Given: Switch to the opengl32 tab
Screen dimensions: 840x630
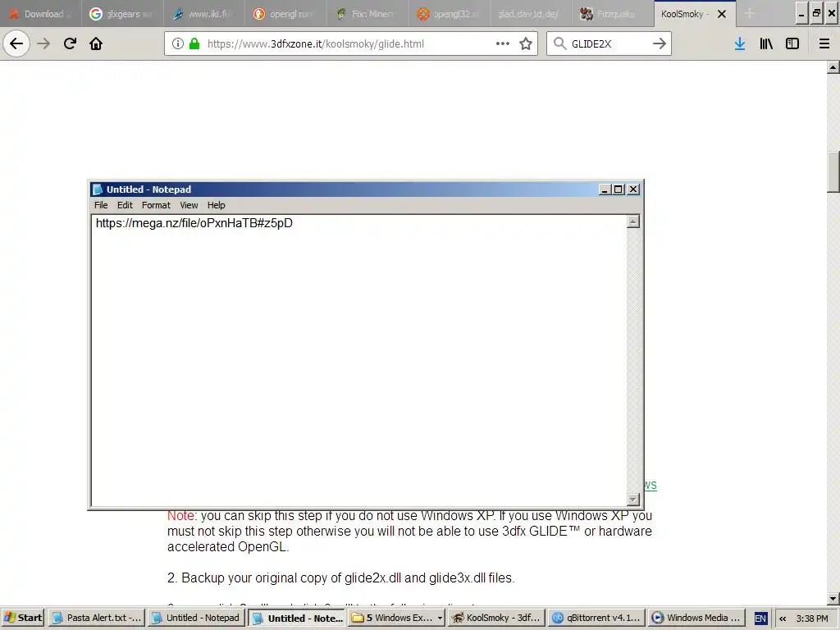Looking at the screenshot, I should click(x=449, y=14).
